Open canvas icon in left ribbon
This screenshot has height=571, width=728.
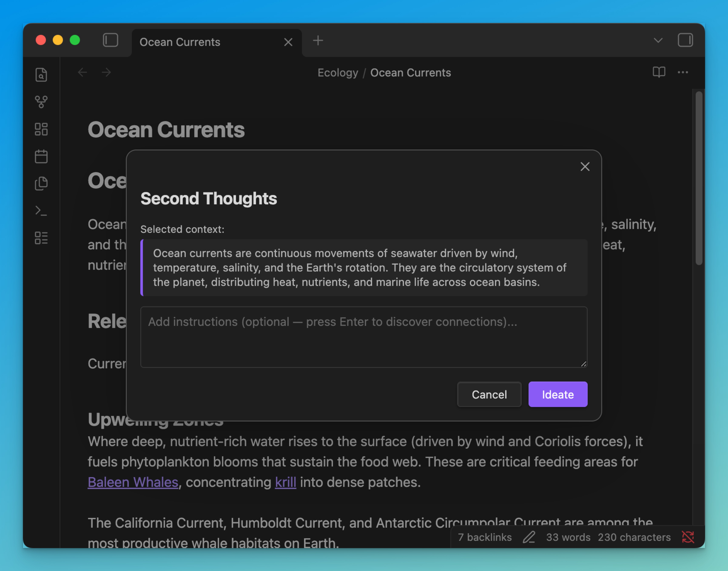pyautogui.click(x=41, y=129)
